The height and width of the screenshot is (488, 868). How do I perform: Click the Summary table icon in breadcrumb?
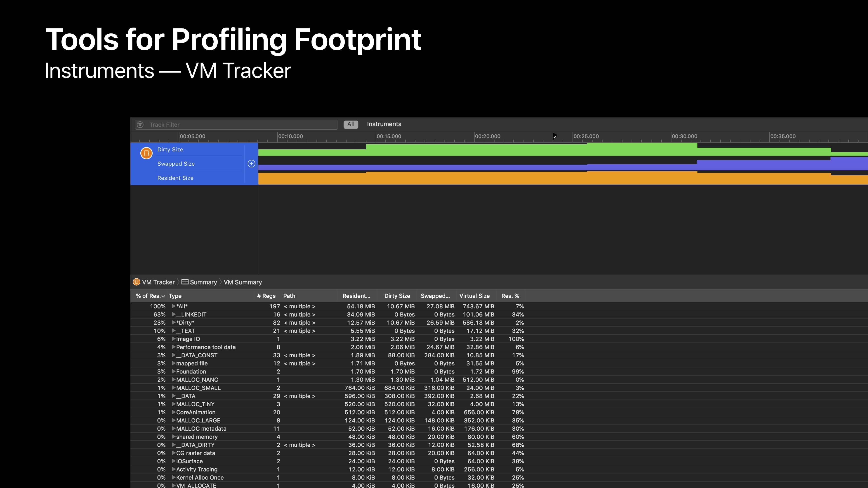click(185, 282)
